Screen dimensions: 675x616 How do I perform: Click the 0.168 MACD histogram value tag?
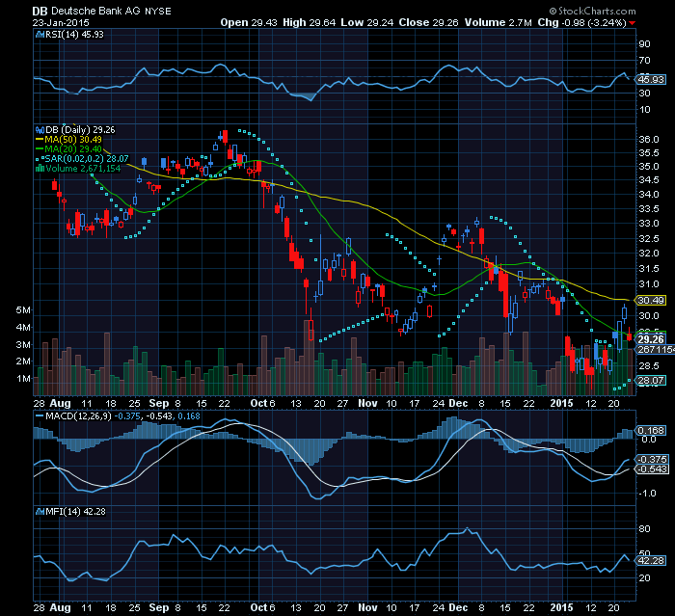coord(651,431)
